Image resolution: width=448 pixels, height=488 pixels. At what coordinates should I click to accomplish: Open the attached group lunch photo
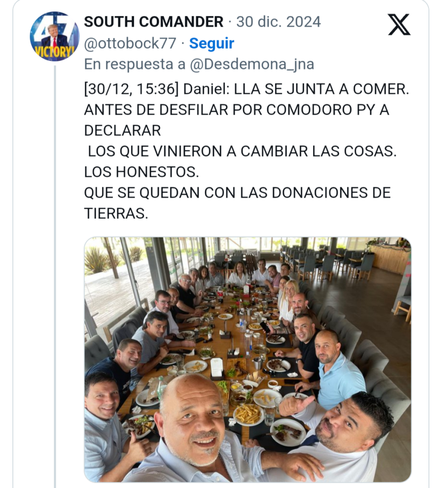pos(247,360)
